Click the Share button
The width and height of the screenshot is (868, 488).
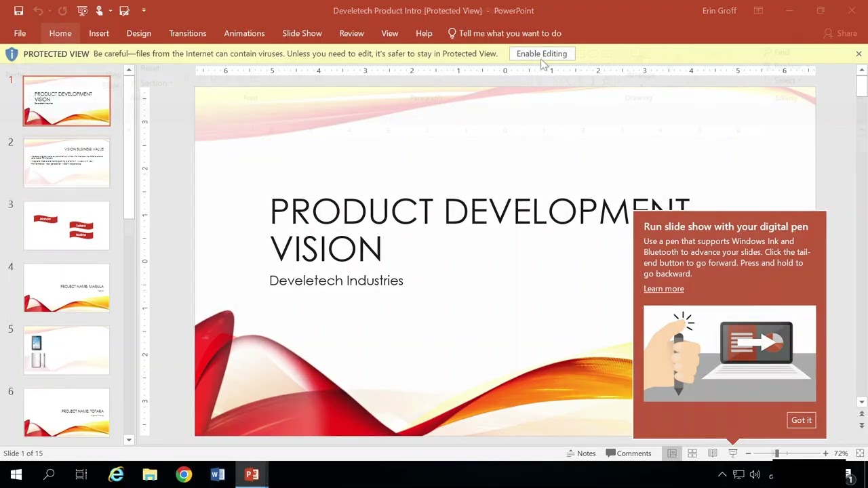[840, 33]
